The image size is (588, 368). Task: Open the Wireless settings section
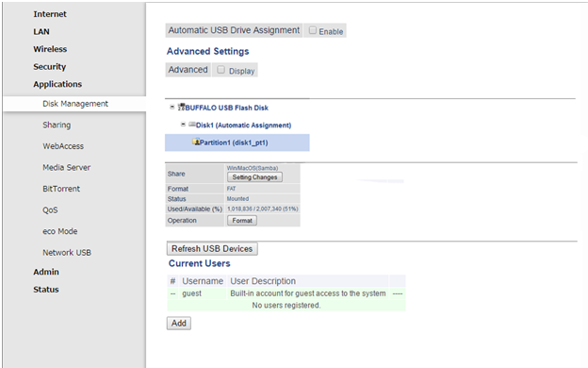(50, 49)
